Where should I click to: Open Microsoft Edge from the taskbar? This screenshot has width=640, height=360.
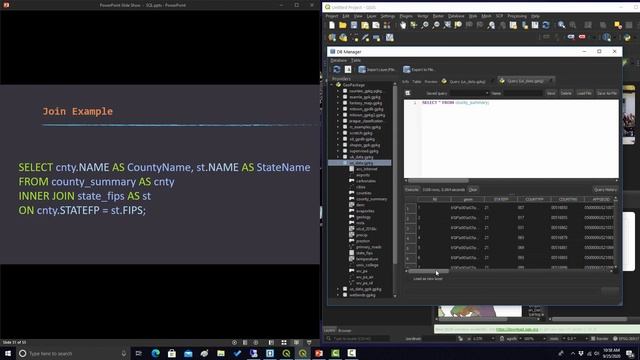click(x=156, y=353)
